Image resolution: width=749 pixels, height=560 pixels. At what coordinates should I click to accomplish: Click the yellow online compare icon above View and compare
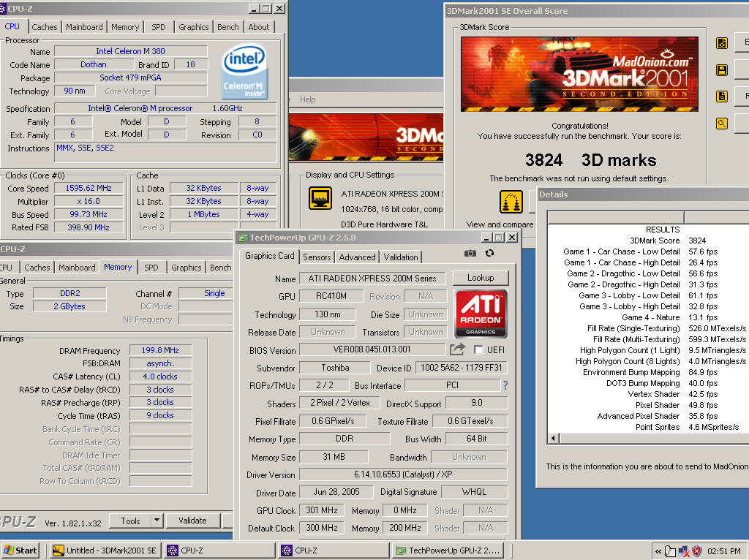coord(511,202)
